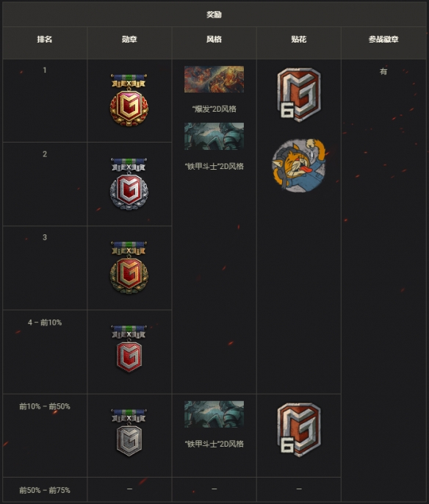Click the 贴花 column header

pos(298,39)
